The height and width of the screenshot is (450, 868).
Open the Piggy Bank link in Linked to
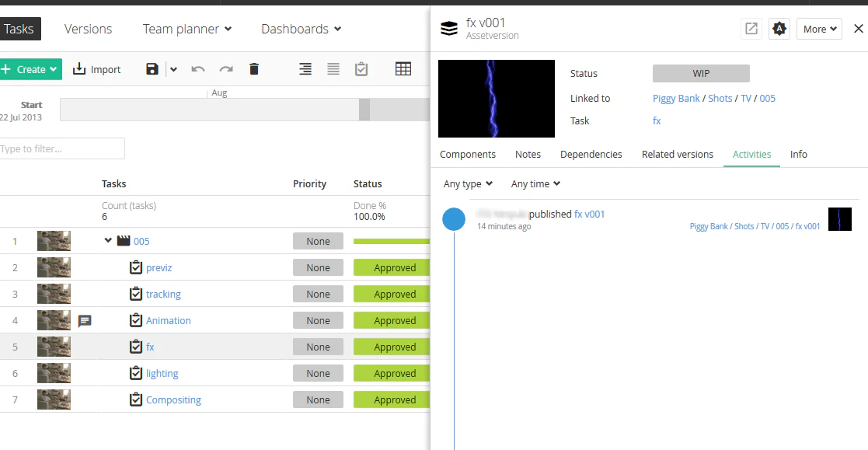(x=676, y=99)
